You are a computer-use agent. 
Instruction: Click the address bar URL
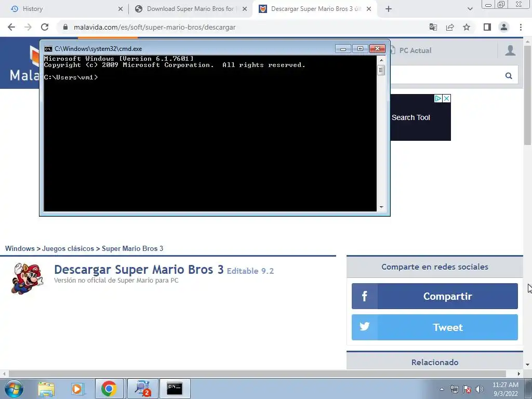click(155, 27)
